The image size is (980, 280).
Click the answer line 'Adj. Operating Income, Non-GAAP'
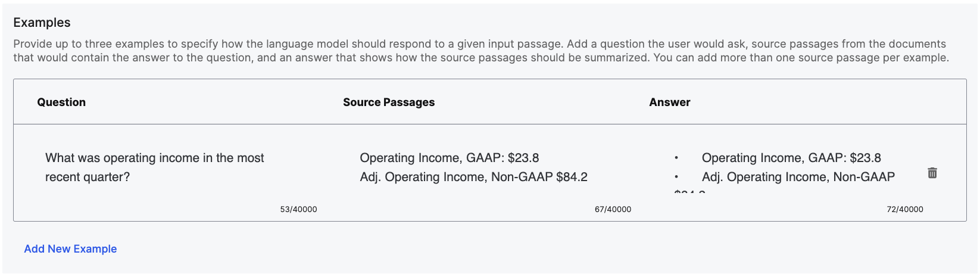[x=798, y=177]
